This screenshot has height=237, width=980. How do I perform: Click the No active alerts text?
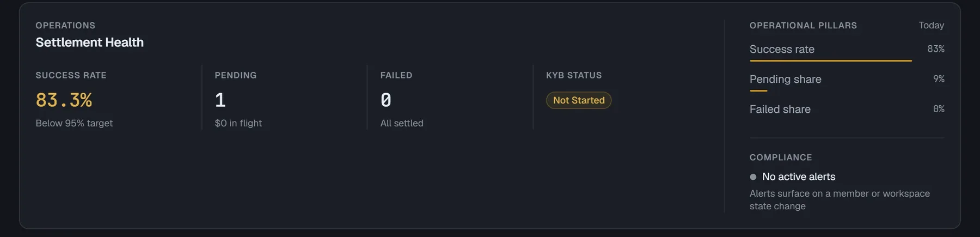point(798,177)
